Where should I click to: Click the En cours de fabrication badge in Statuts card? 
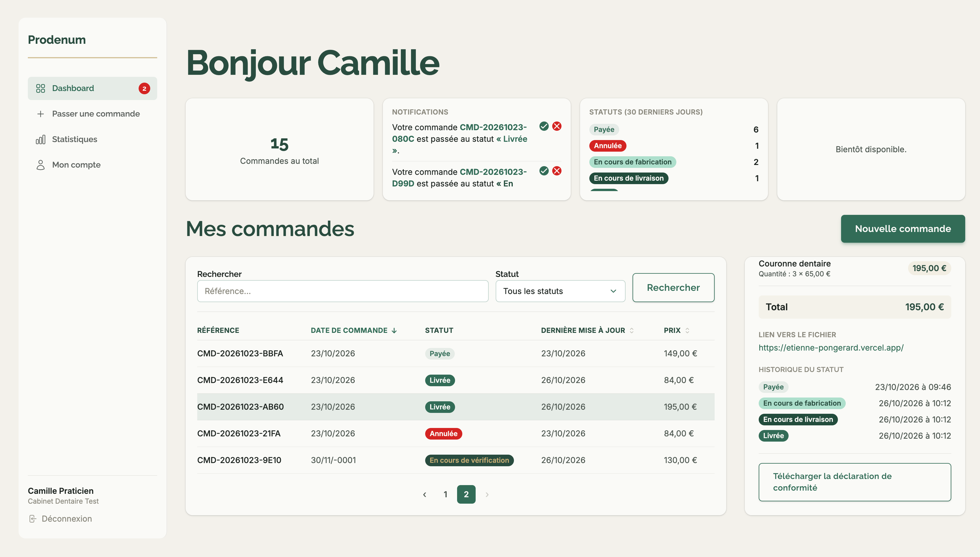633,162
